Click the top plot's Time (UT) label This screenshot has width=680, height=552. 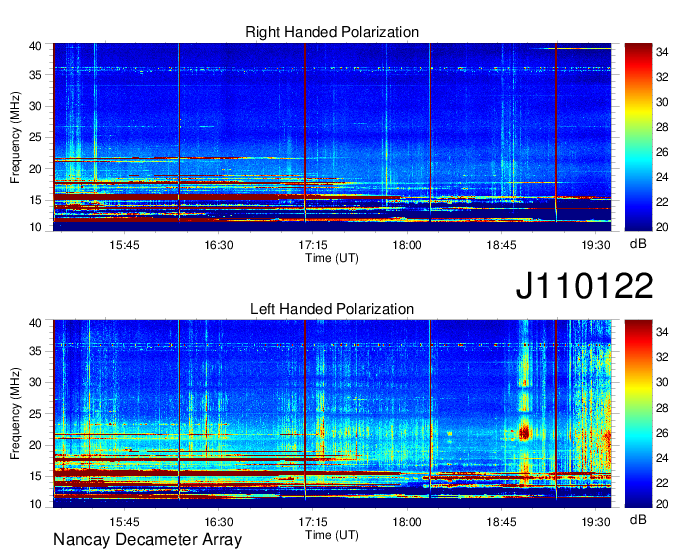[332, 258]
